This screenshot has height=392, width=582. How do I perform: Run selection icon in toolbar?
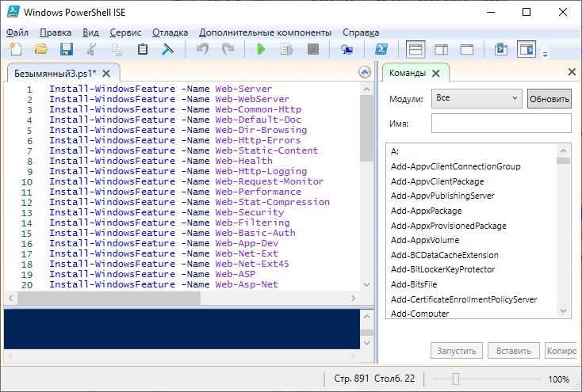(x=287, y=49)
